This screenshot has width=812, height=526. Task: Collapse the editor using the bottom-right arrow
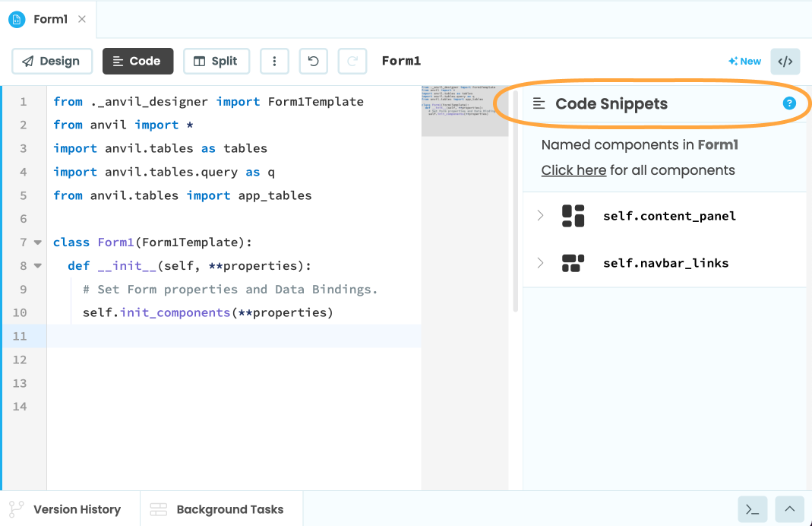pos(788,509)
